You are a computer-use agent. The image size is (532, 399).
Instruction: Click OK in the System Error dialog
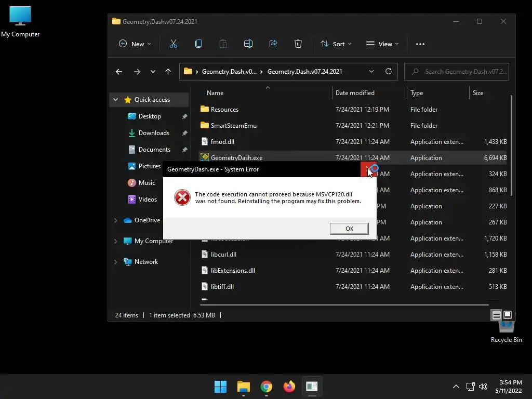point(349,229)
